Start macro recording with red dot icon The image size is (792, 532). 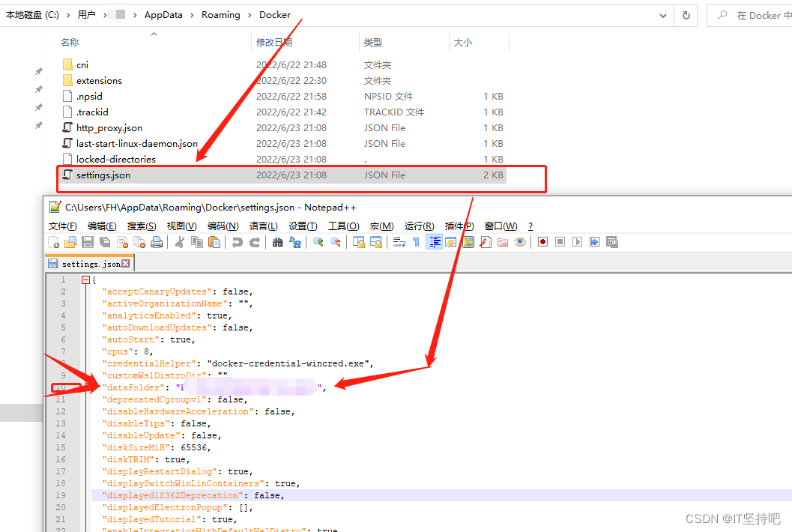click(x=543, y=243)
